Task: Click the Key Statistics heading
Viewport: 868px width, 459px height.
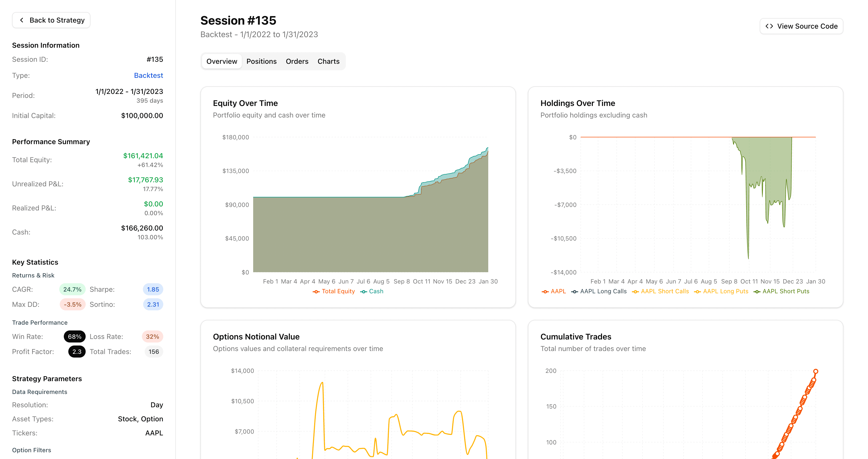Action: point(35,262)
